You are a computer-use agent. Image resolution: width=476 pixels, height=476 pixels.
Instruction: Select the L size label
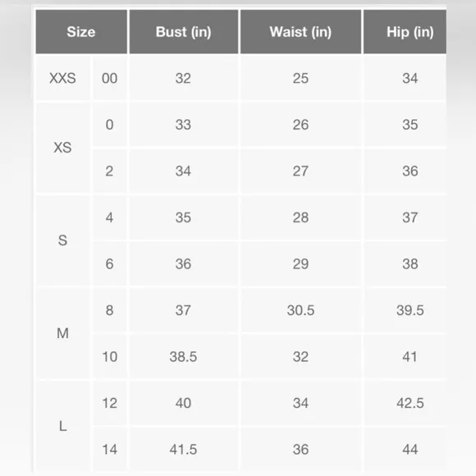(63, 426)
